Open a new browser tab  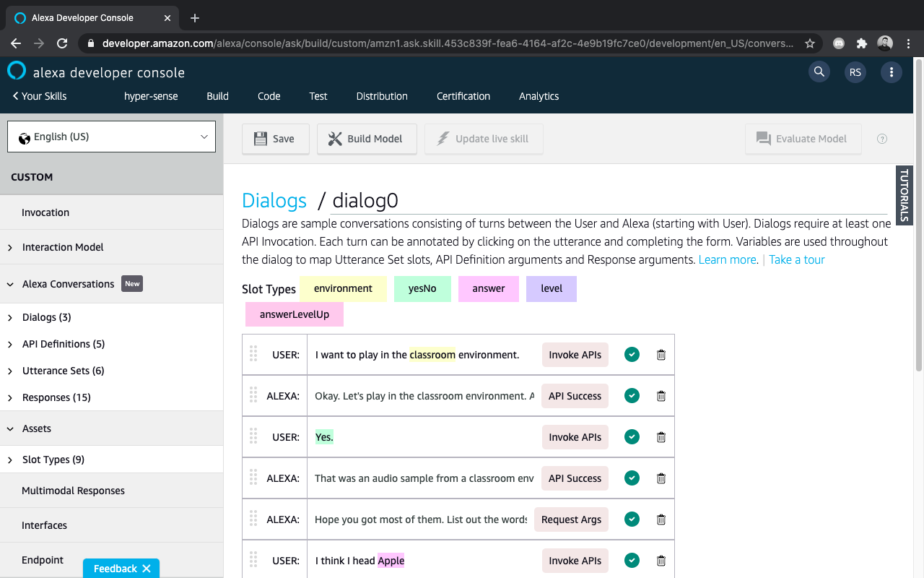[x=195, y=18]
